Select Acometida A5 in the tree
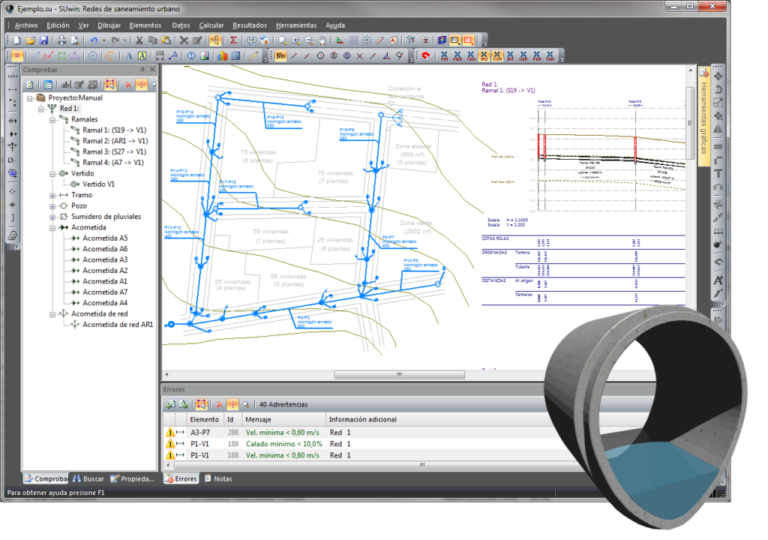 (105, 238)
